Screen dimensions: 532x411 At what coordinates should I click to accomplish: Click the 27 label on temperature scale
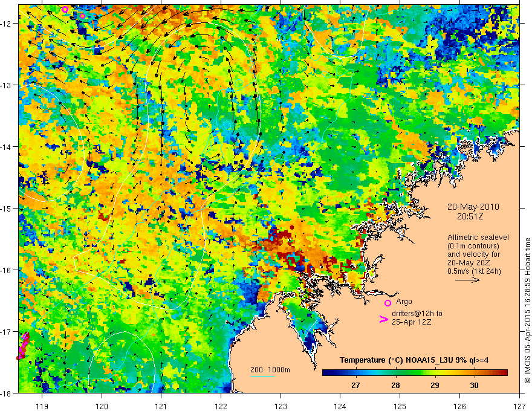point(355,385)
